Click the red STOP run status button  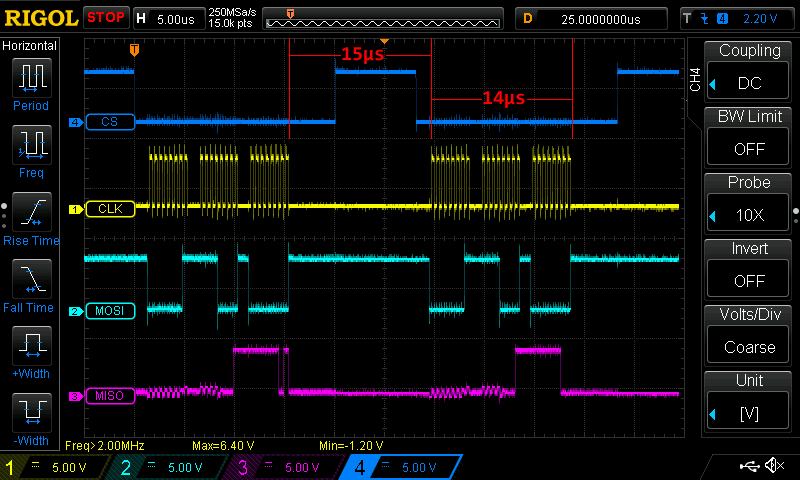click(x=106, y=18)
